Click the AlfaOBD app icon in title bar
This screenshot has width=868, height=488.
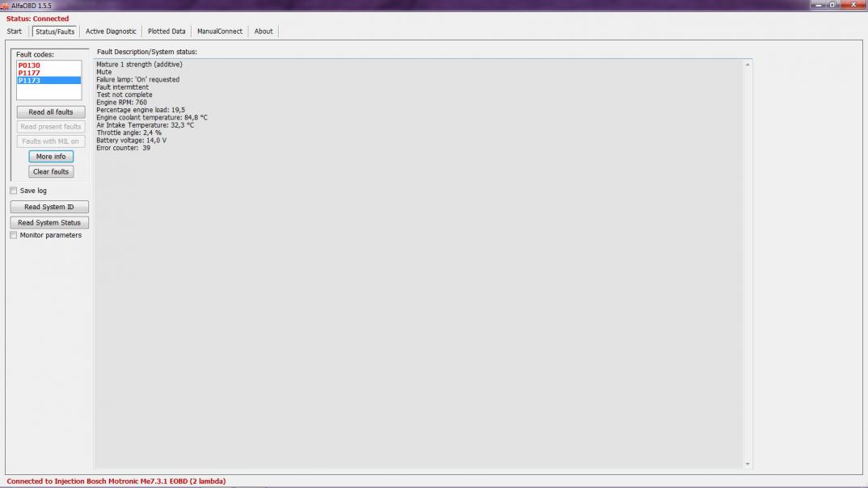[4, 6]
